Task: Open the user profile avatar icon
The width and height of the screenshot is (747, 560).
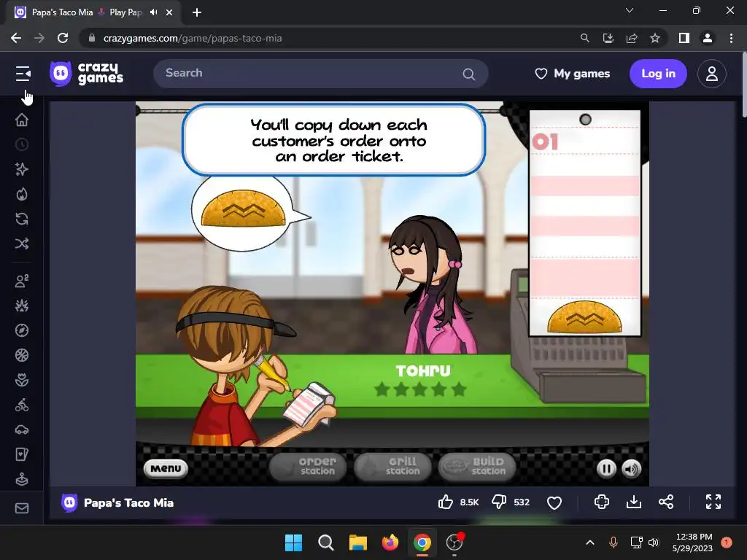Action: pos(712,74)
